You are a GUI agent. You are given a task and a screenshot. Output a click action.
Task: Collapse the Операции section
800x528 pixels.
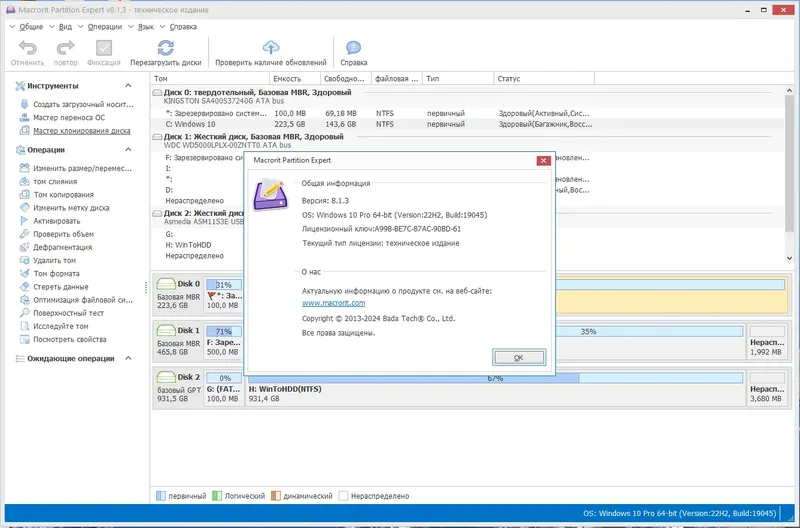tap(128, 149)
